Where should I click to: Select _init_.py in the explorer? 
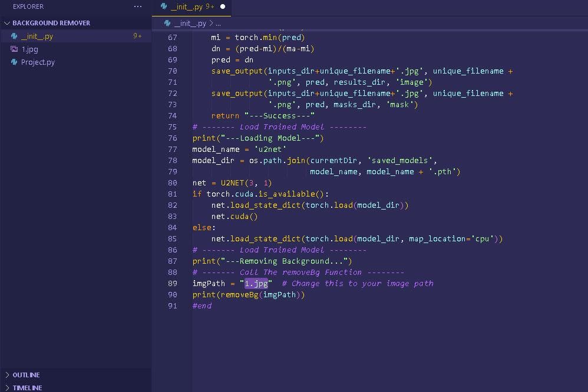point(76,36)
